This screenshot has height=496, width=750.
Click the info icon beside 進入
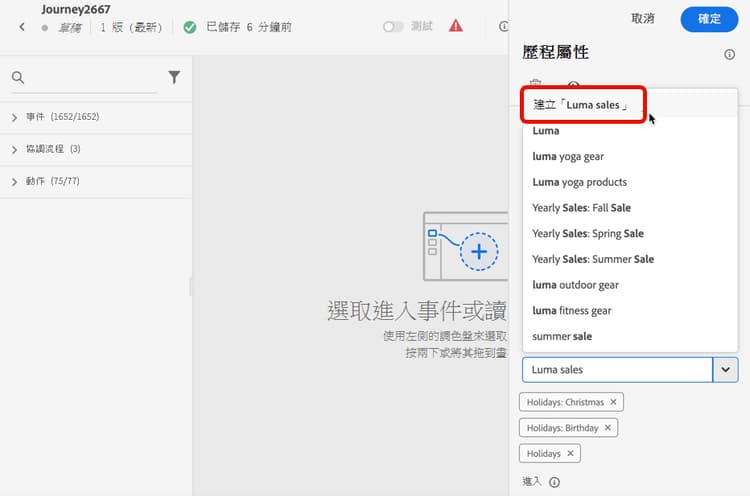point(554,482)
